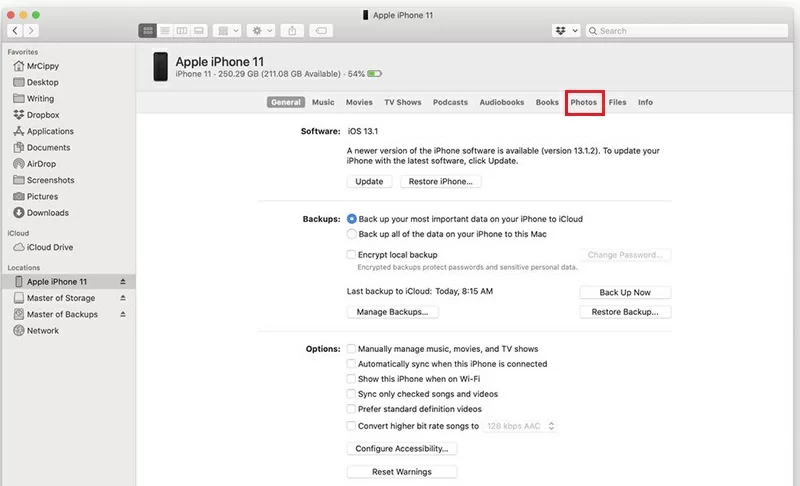
Task: Click the Change Password button
Action: [x=625, y=254]
